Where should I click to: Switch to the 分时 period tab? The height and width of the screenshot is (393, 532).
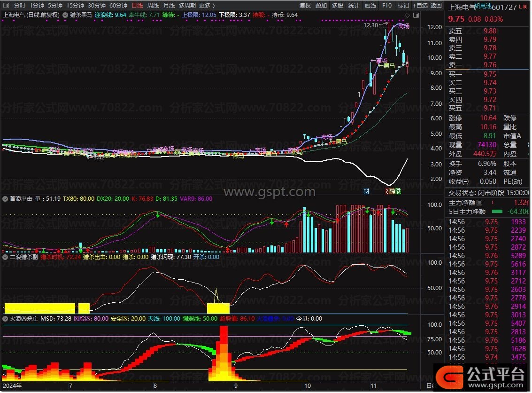[x=20, y=6]
